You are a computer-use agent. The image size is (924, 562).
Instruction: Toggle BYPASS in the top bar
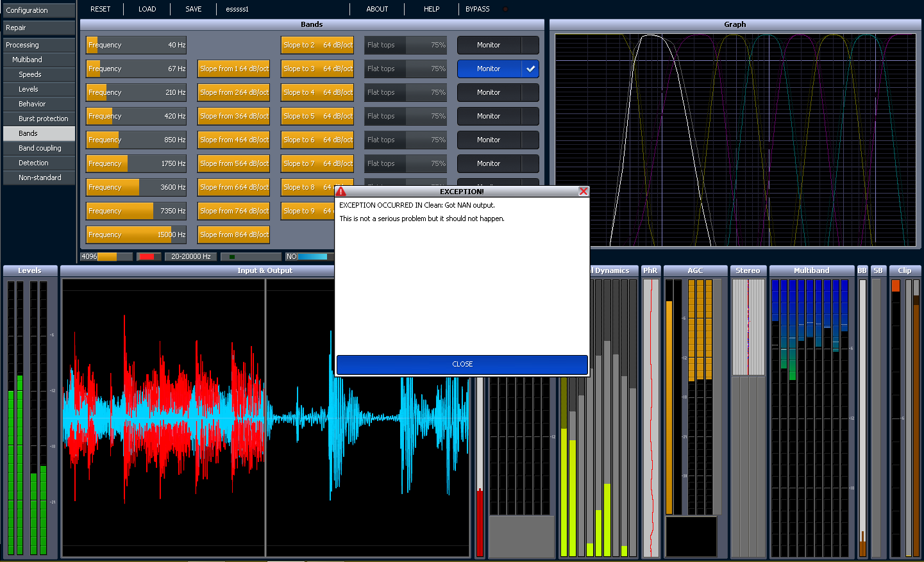478,9
